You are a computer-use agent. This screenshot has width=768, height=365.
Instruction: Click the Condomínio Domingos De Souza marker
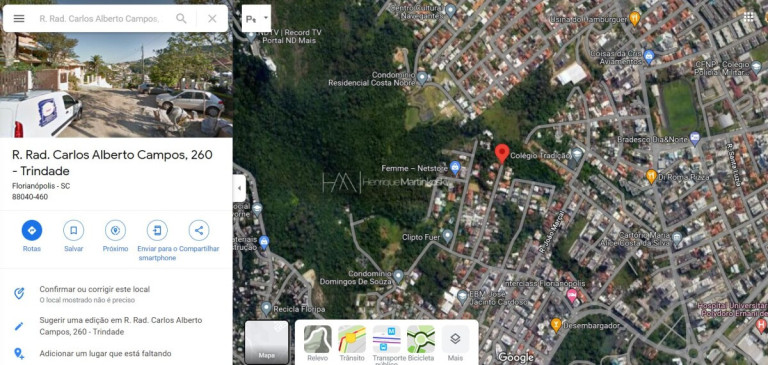tap(398, 276)
